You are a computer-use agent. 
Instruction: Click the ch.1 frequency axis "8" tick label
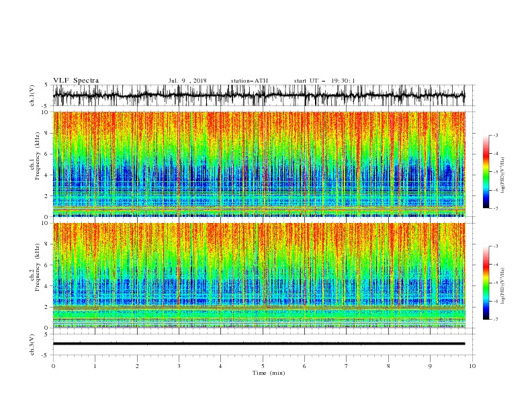tap(47, 133)
